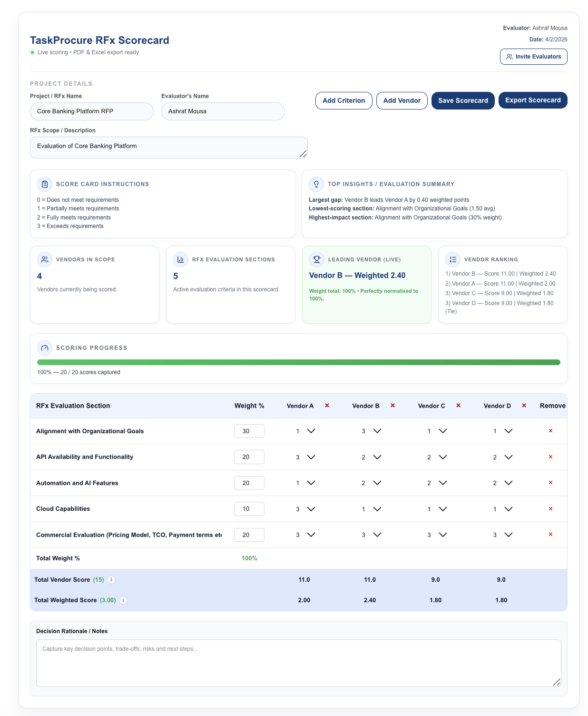The height and width of the screenshot is (716, 588).
Task: Click the 100% total weight value
Action: pyautogui.click(x=249, y=558)
